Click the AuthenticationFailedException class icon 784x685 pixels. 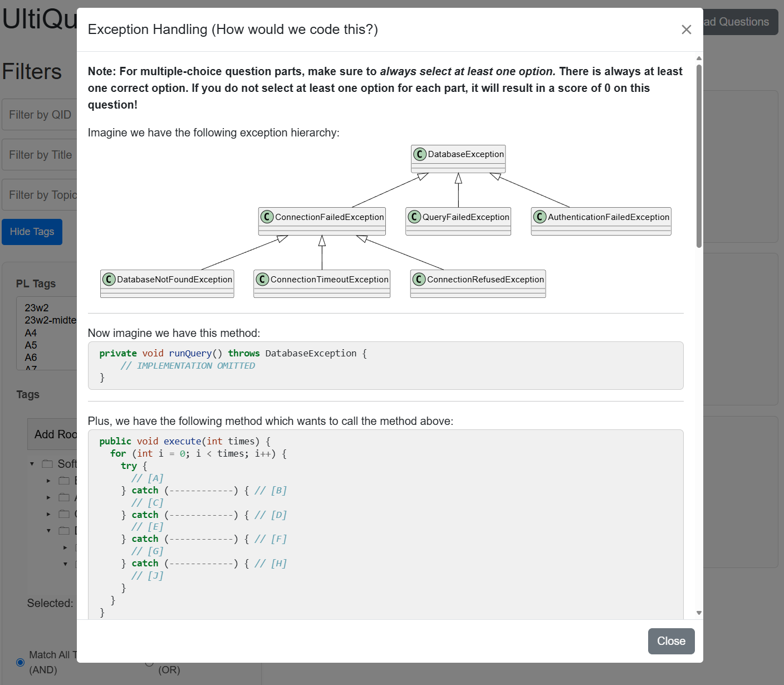pyautogui.click(x=540, y=217)
